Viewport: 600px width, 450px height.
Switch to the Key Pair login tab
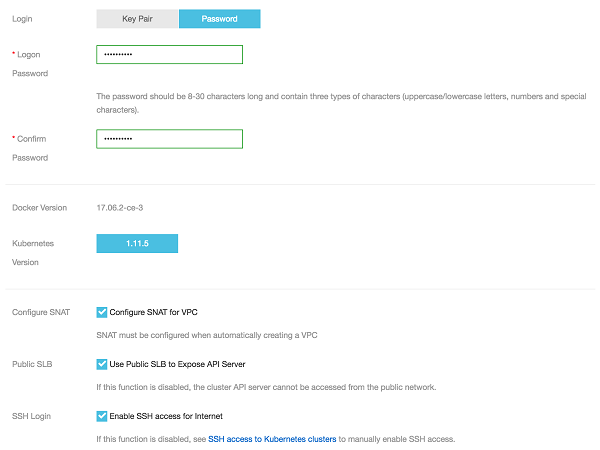tap(137, 19)
